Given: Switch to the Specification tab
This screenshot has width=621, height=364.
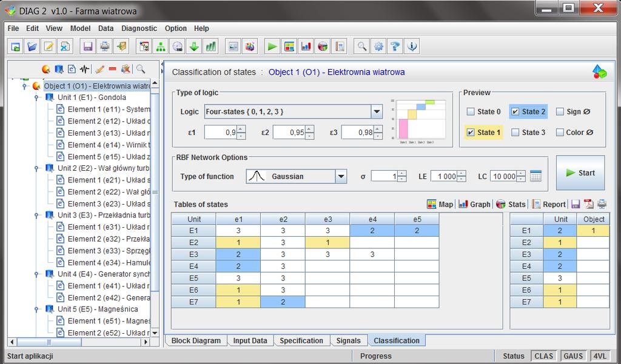Looking at the screenshot, I should coord(301,340).
